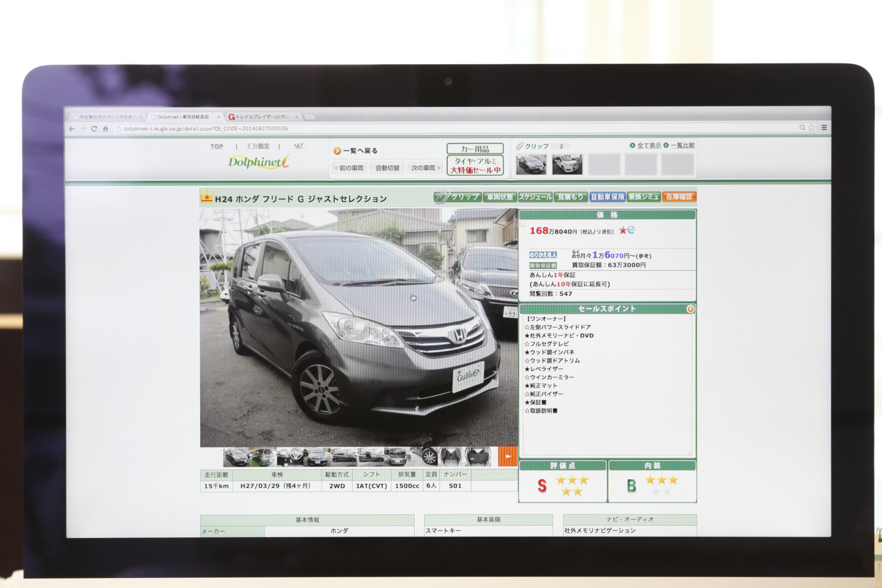The image size is (882, 588).
Task: Click the 次の車両 button
Action: 425,168
